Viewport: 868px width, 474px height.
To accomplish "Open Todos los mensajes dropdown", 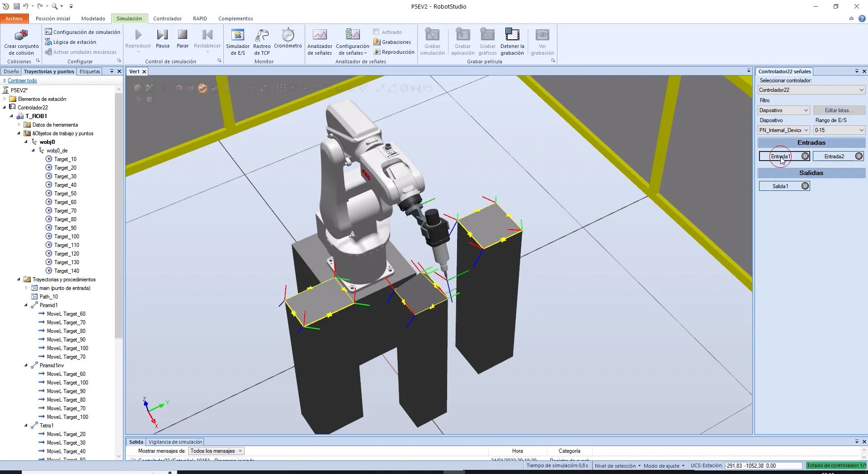I will pyautogui.click(x=216, y=451).
